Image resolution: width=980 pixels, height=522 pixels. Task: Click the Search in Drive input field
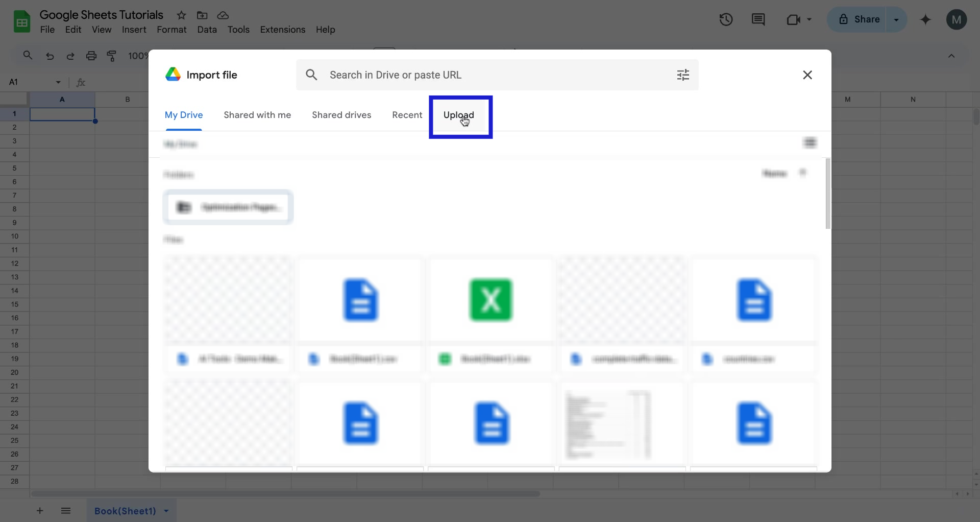(459, 75)
